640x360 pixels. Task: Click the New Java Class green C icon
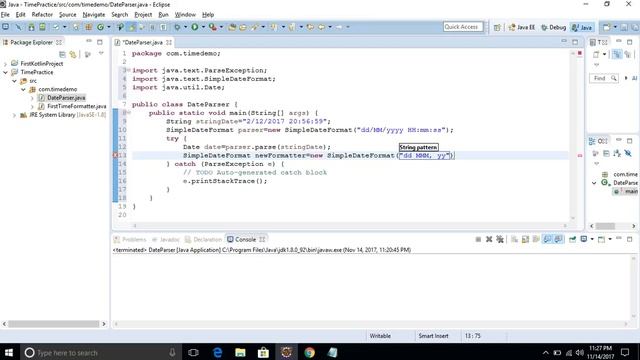pos(100,27)
